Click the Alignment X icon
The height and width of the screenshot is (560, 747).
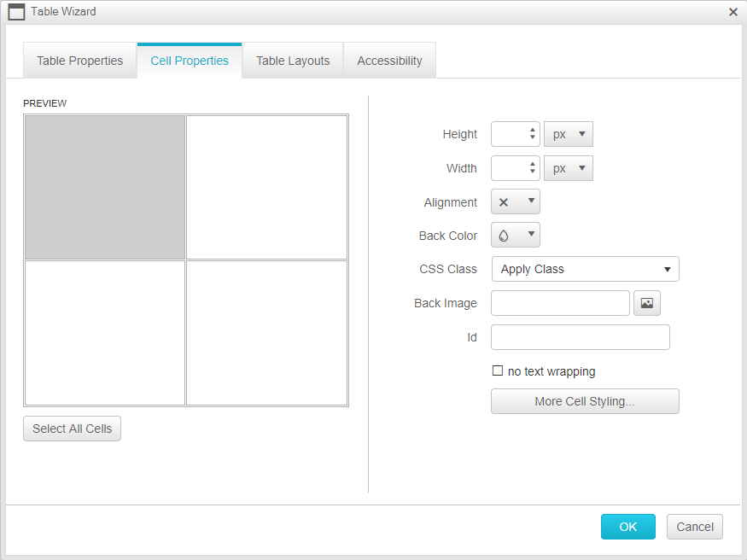coord(504,202)
